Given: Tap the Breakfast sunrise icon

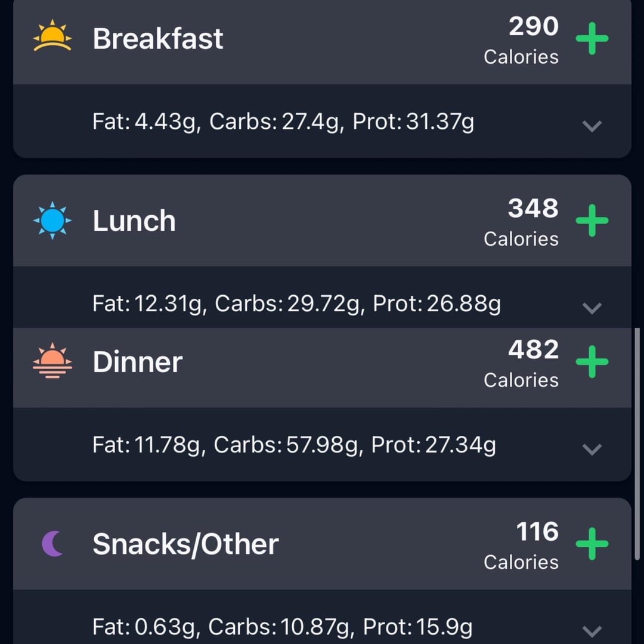Looking at the screenshot, I should pos(52,36).
